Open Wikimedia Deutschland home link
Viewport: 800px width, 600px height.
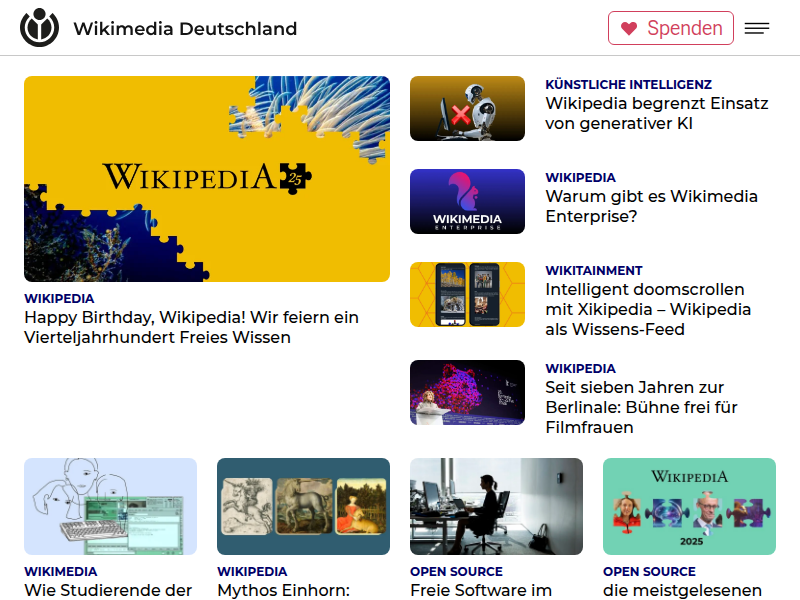pyautogui.click(x=185, y=29)
